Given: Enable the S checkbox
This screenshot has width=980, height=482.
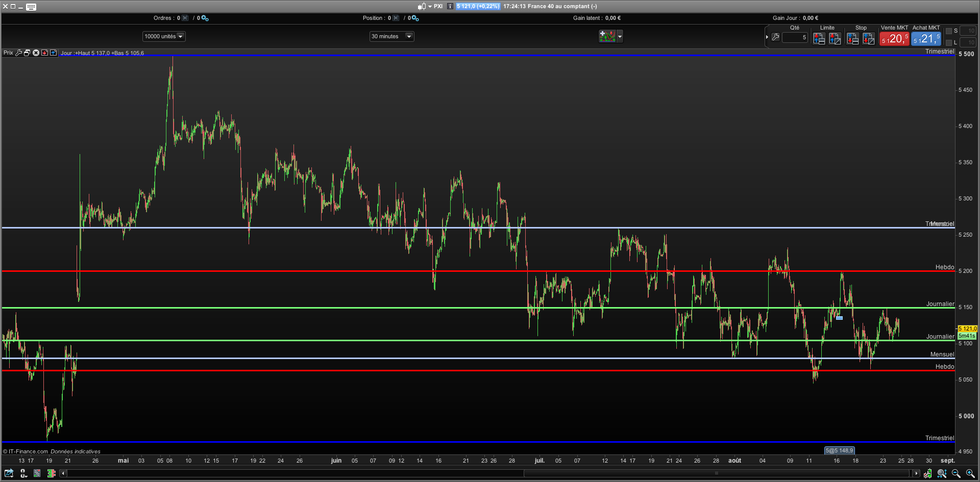Looking at the screenshot, I should 949,31.
